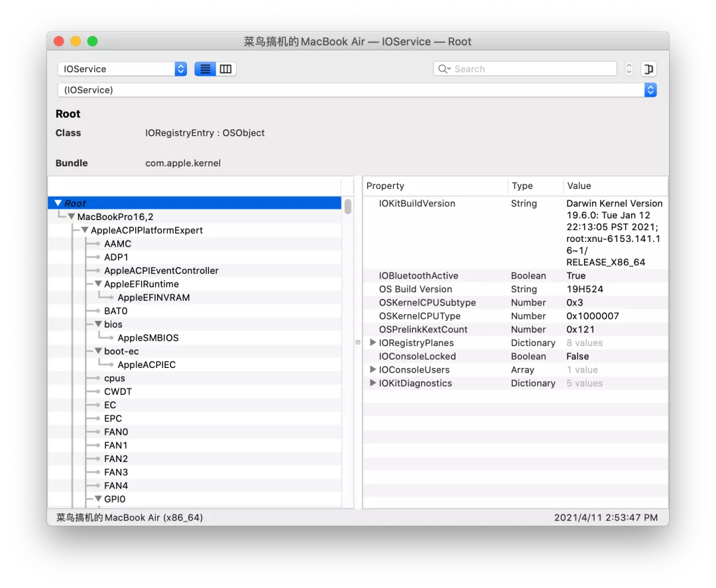Viewport: 716px width, 588px height.
Task: Collapse the boot-ec node
Action: [x=98, y=351]
